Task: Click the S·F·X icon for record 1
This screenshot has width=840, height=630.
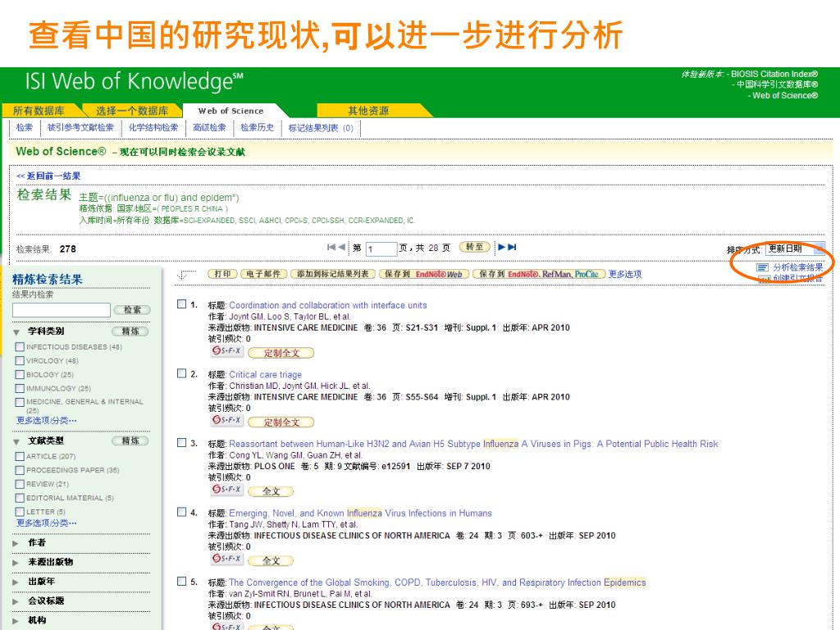Action: (x=226, y=351)
